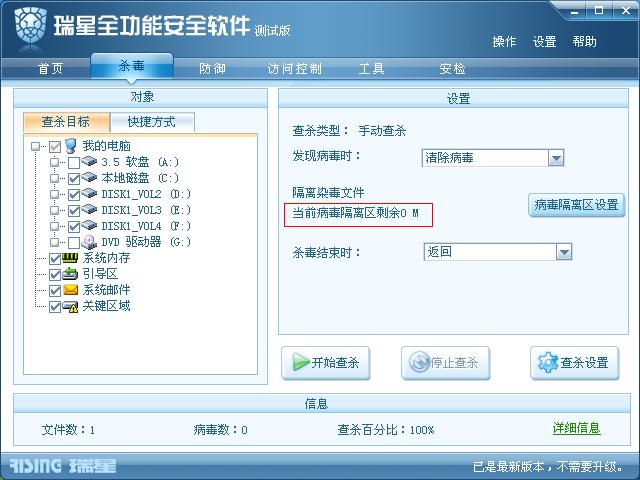The width and height of the screenshot is (640, 480).
Task: Uncheck the 本地磁盘 (C:) checkbox
Action: pyautogui.click(x=74, y=179)
